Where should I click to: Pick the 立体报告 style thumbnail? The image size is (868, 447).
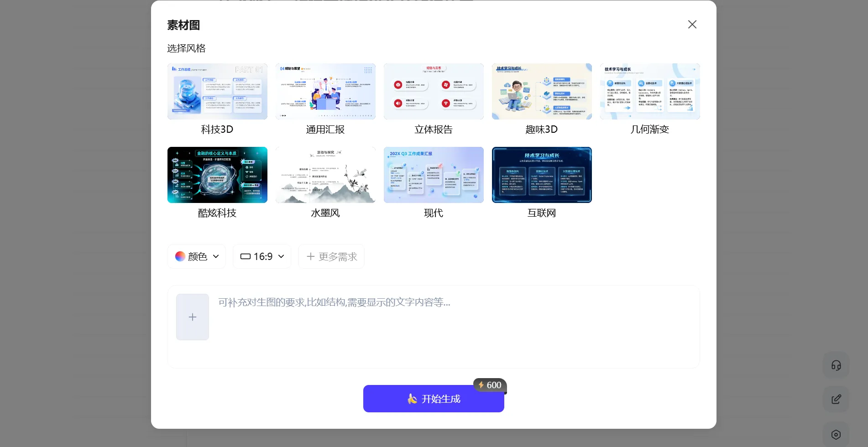coord(434,92)
